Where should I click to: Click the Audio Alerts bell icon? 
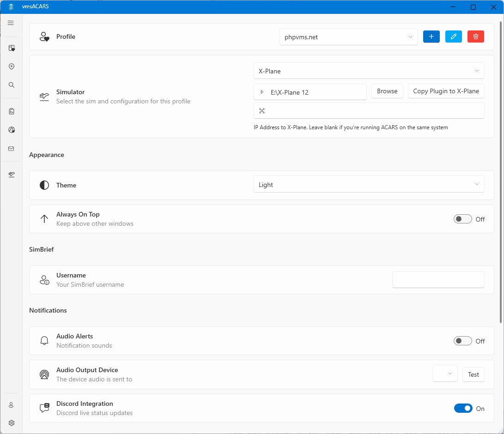point(44,341)
